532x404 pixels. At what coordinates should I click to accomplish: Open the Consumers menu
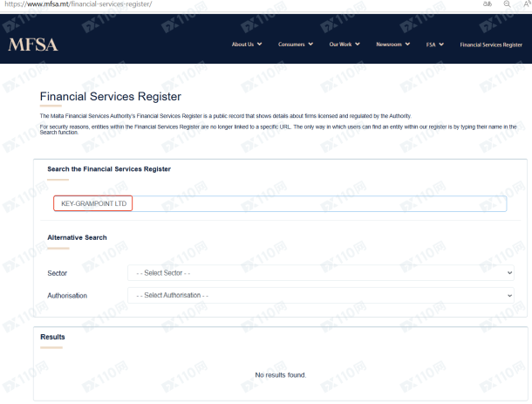coord(291,45)
